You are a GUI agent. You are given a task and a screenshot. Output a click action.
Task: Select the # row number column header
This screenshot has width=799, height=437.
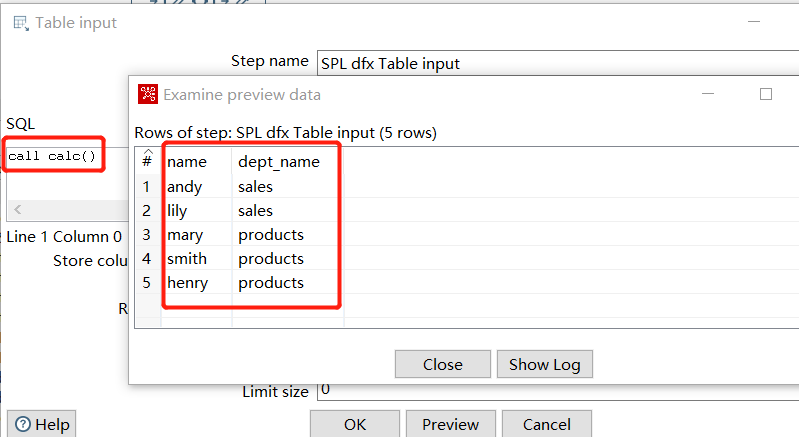click(x=147, y=161)
